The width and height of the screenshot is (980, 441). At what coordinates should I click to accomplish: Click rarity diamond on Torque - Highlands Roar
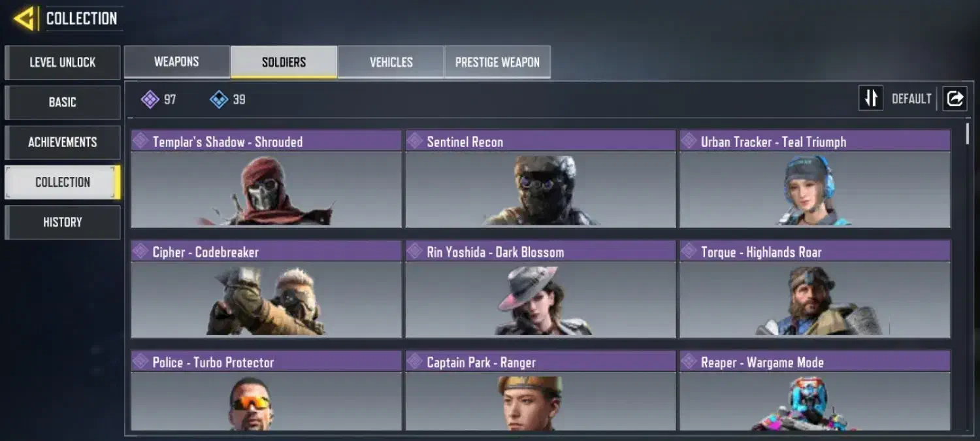click(689, 252)
